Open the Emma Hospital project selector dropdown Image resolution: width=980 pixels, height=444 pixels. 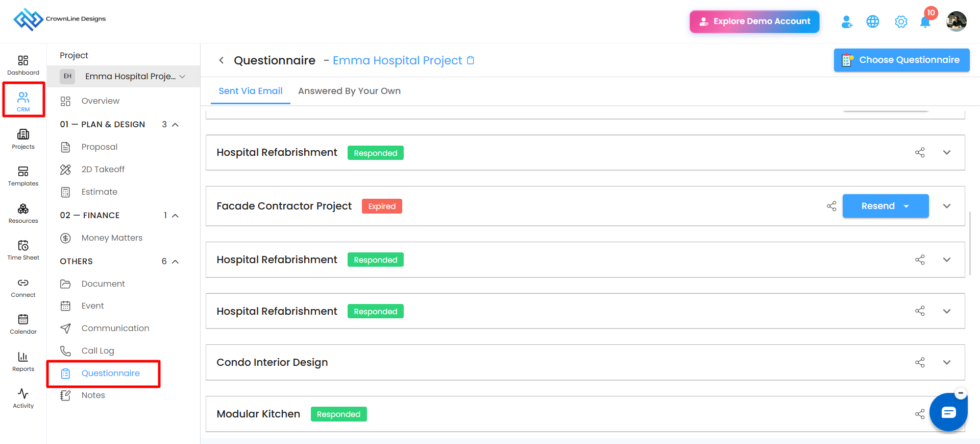124,76
